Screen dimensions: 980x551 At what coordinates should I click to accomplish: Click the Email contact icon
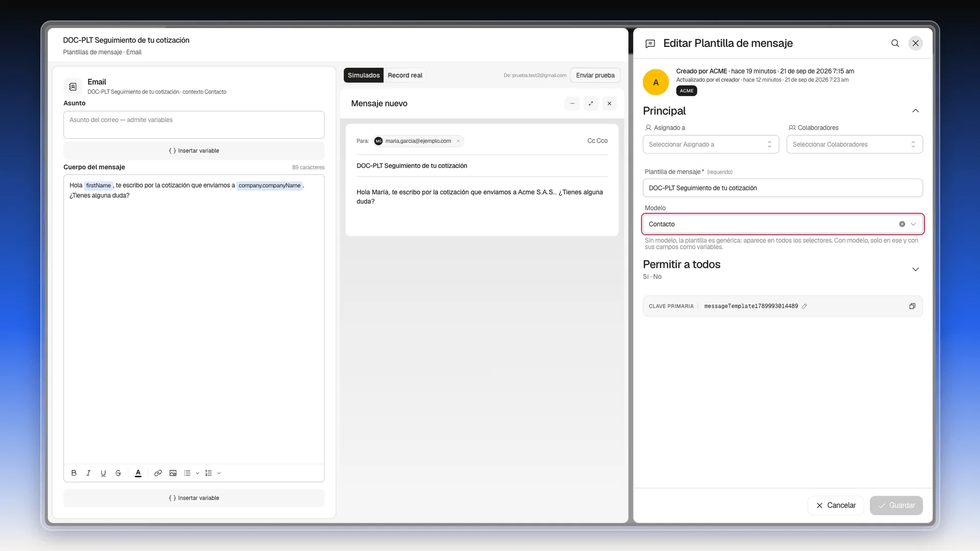pyautogui.click(x=73, y=87)
